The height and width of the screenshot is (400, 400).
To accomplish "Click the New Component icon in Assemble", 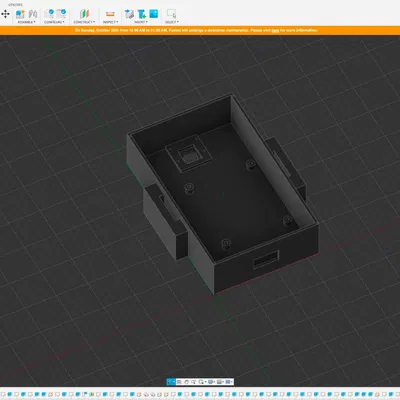I will (x=20, y=14).
